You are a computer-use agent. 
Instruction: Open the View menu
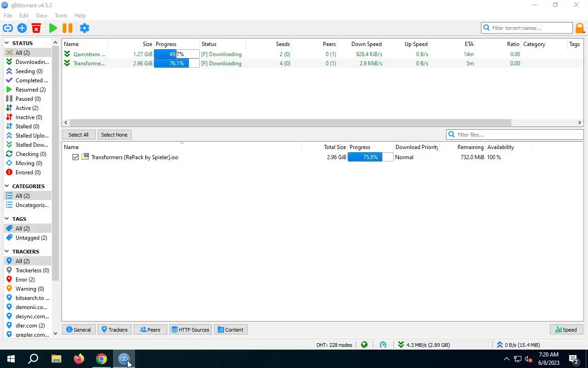click(41, 16)
